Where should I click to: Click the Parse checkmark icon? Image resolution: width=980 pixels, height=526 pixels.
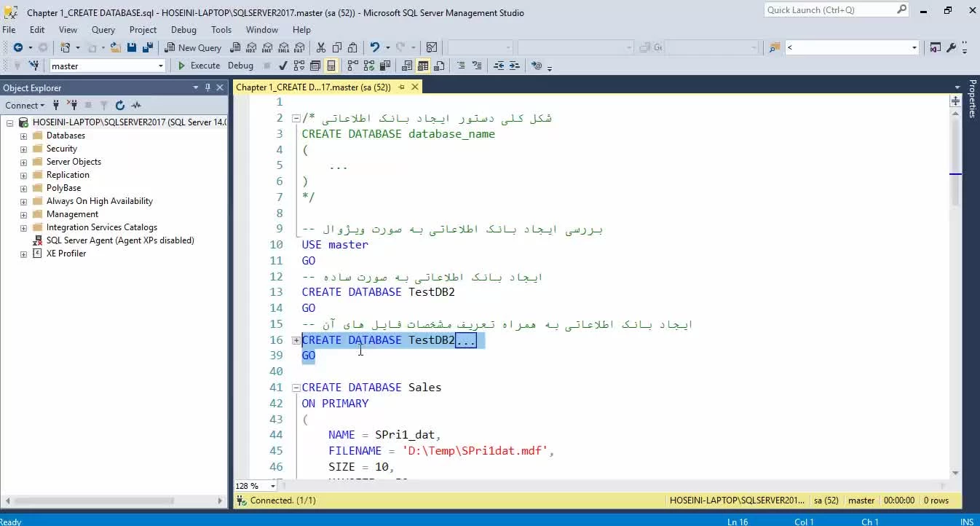[283, 66]
